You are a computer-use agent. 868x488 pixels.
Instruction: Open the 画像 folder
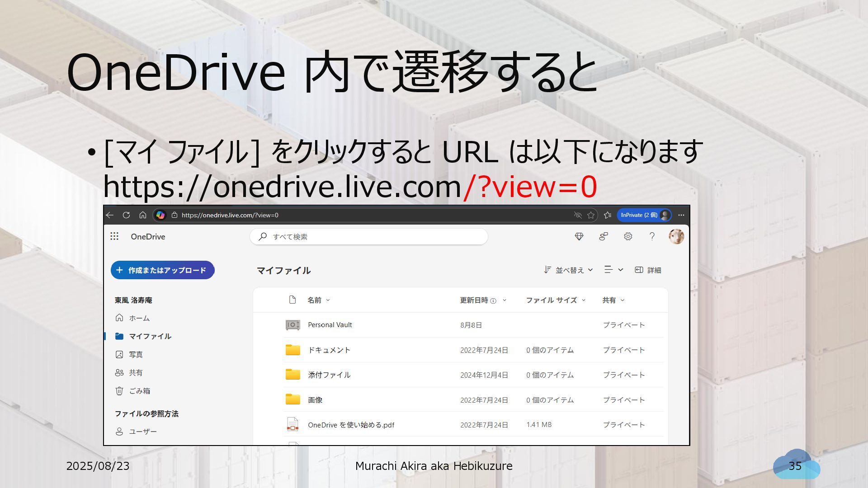tap(315, 400)
